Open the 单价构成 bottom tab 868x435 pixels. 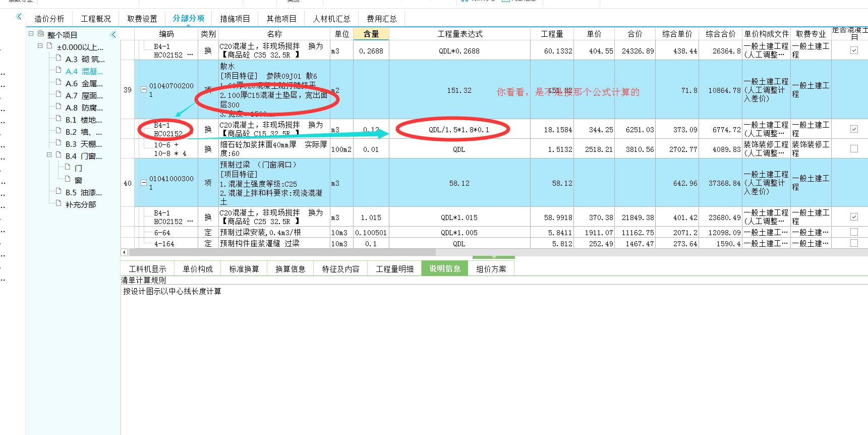198,269
